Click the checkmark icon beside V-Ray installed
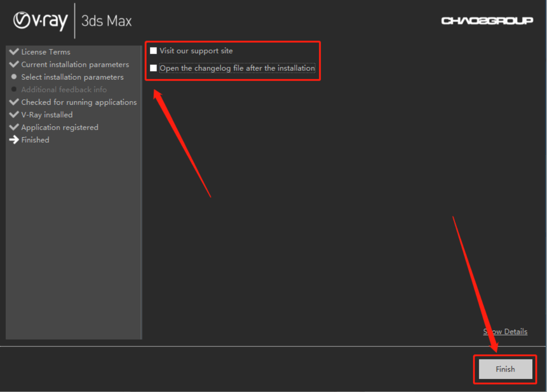The image size is (547, 392). point(14,114)
